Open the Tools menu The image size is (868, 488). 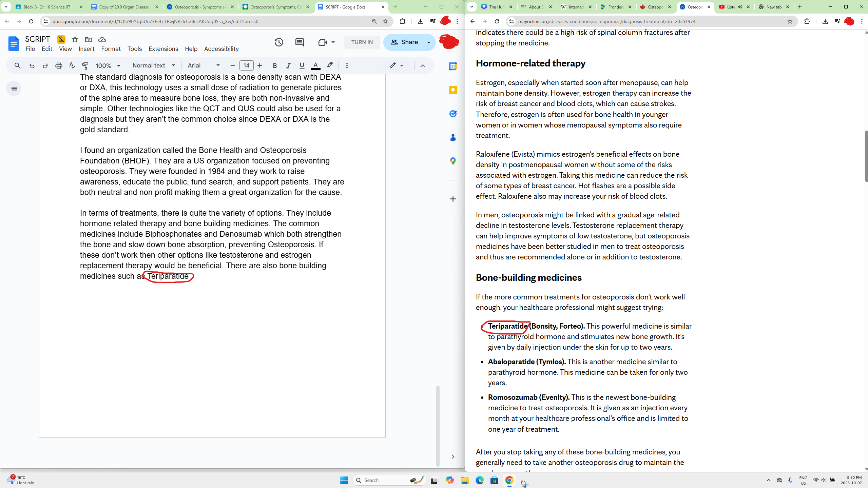click(135, 49)
